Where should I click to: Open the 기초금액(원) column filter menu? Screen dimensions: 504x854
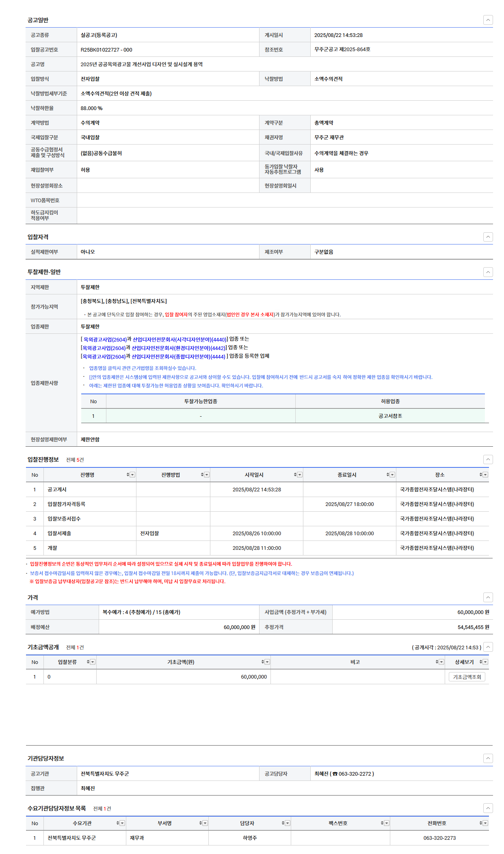click(267, 662)
